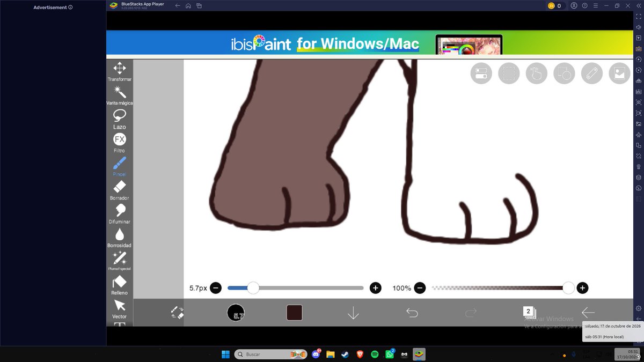644x362 pixels.
Task: Open the stabilizer hand-gesture button
Action: pyautogui.click(x=536, y=73)
